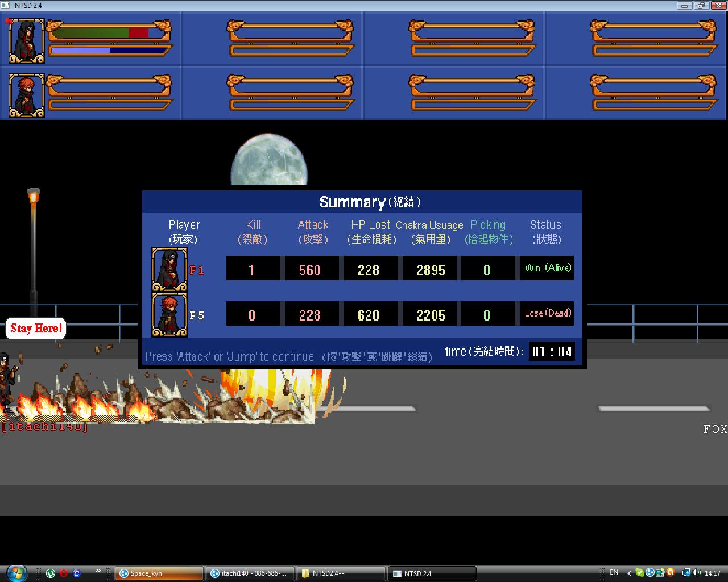Click the P5 label in summary
The height and width of the screenshot is (582, 728).
pos(197,315)
